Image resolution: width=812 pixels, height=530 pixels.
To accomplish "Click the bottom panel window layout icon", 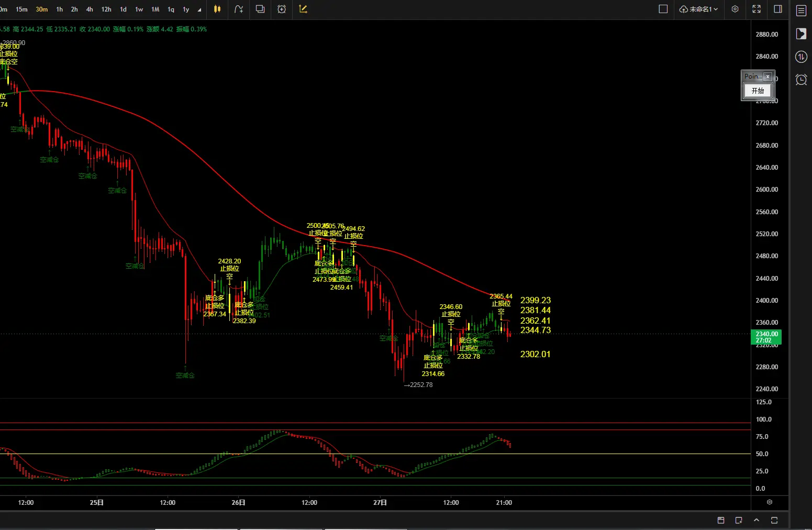I will [x=721, y=520].
